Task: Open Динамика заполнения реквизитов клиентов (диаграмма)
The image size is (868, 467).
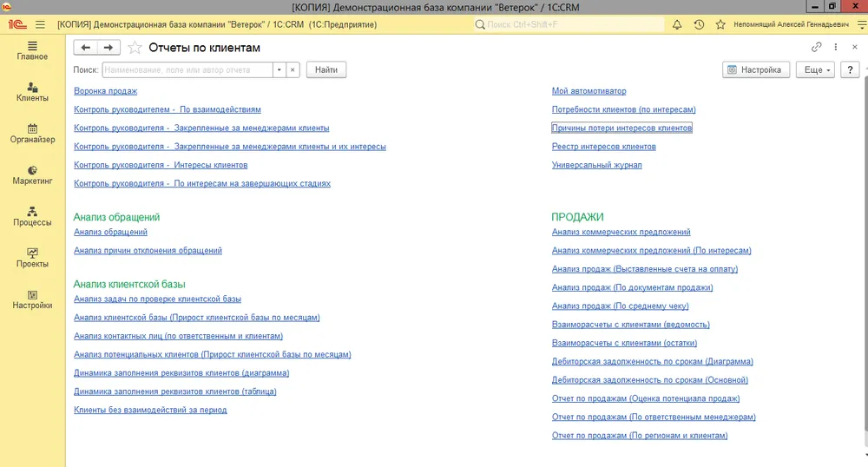Action: 181,373
